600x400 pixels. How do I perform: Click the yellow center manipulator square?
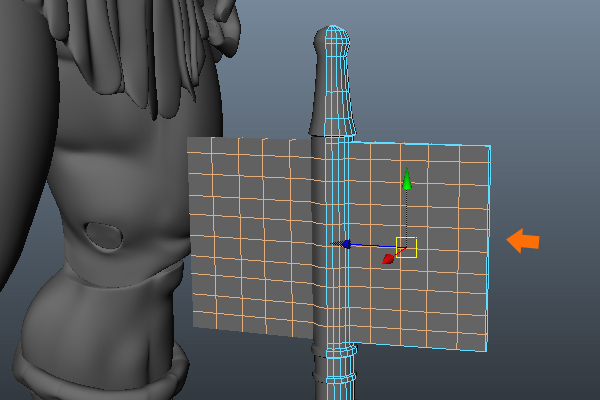coord(406,247)
